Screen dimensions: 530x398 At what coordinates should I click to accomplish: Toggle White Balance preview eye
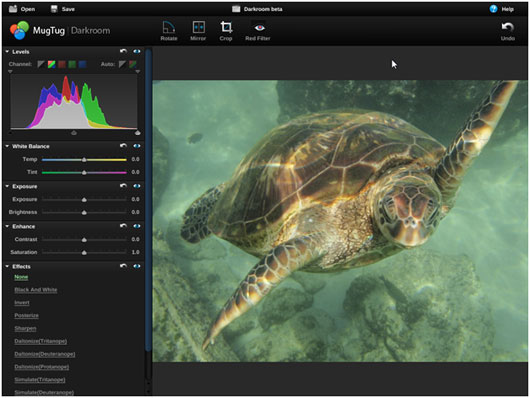[x=137, y=146]
